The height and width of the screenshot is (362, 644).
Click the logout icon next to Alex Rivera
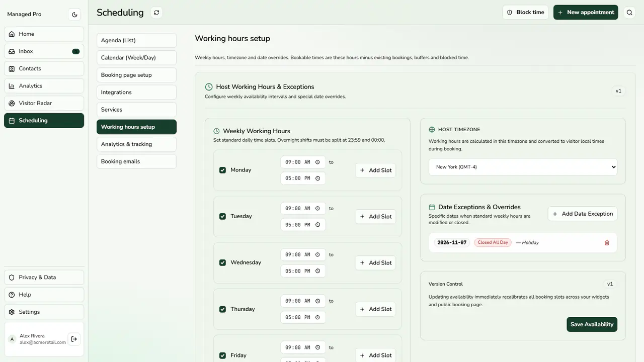click(74, 339)
